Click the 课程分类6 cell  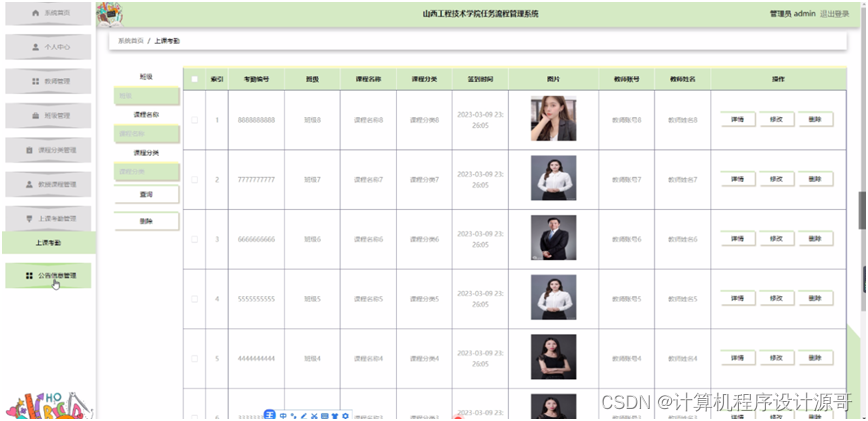[424, 239]
